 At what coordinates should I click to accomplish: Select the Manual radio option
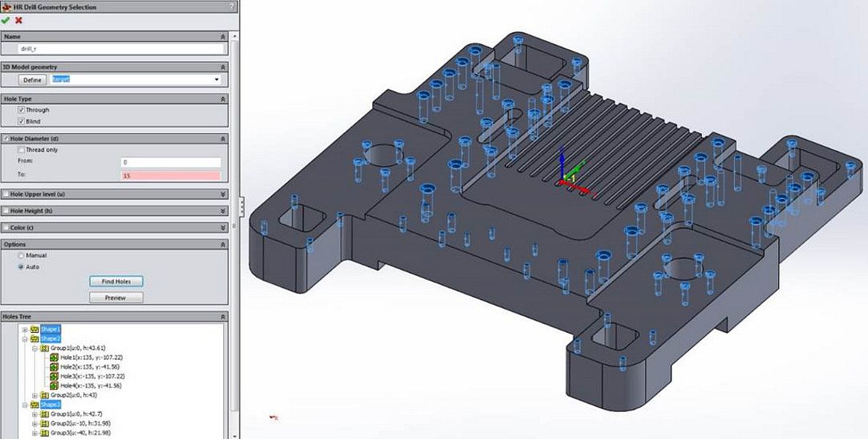[x=21, y=255]
